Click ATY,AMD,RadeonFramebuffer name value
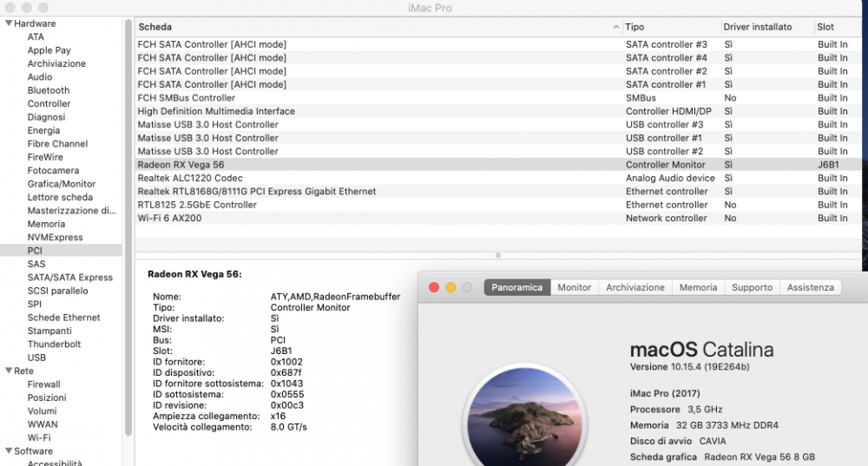Image resolution: width=868 pixels, height=466 pixels. [x=335, y=297]
